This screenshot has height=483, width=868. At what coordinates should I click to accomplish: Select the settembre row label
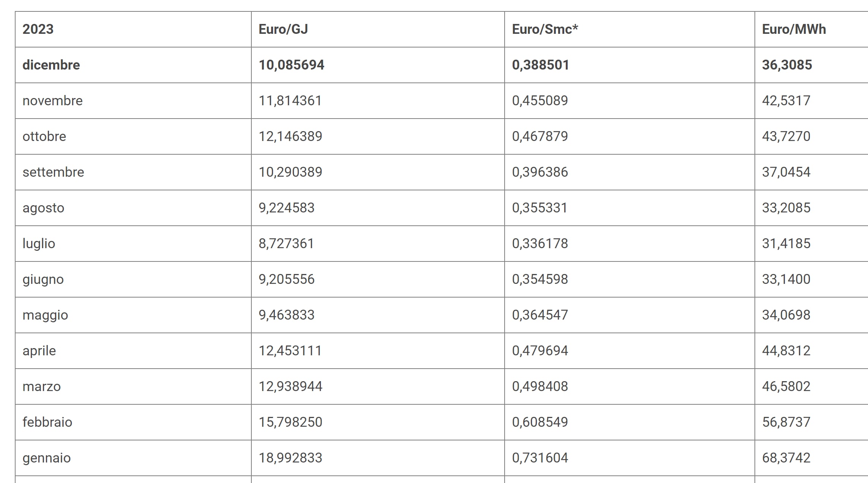pyautogui.click(x=53, y=172)
